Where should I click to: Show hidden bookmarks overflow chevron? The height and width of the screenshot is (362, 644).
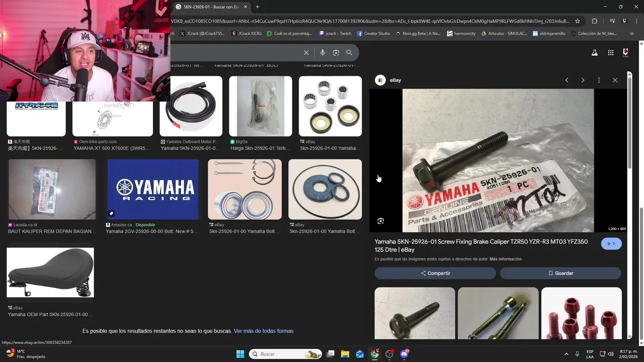coord(631,34)
